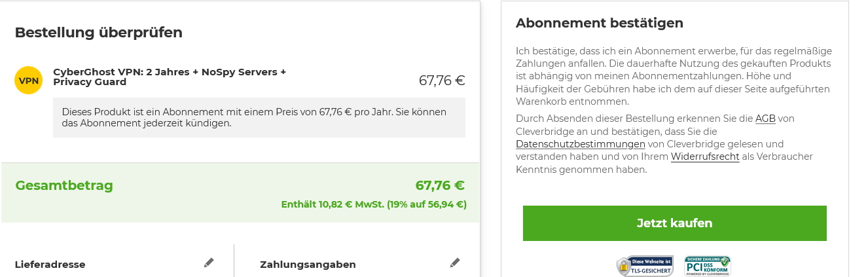This screenshot has height=277, width=868.
Task: Click the MwSt. tax details line
Action: 374,204
